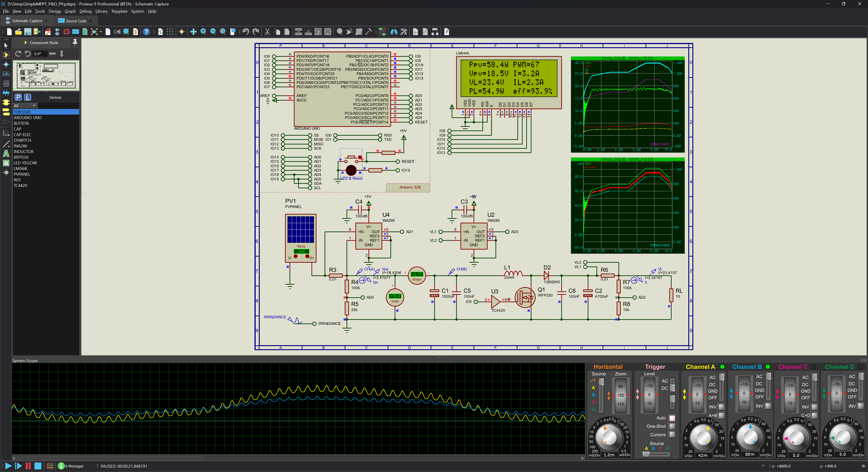Enable the Cursors button
Image resolution: width=868 pixels, height=472 pixels.
pos(672,435)
